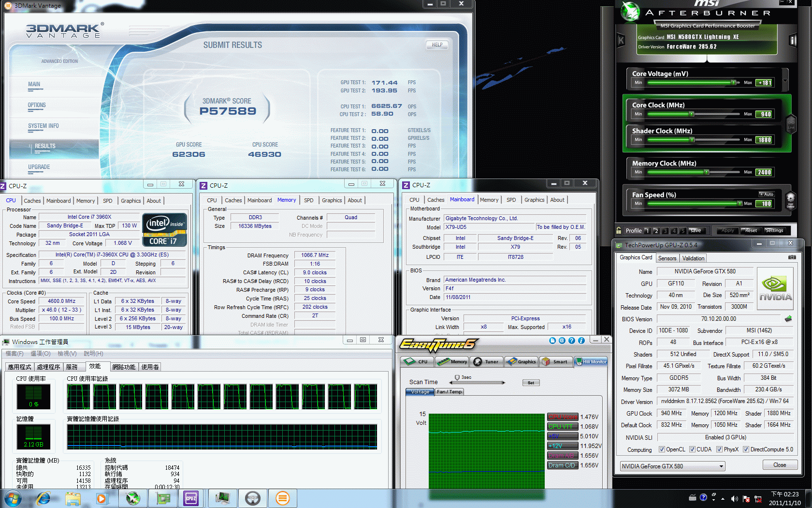The image size is (812, 508).
Task: Select Afterburner profile slot 4
Action: pos(674,231)
